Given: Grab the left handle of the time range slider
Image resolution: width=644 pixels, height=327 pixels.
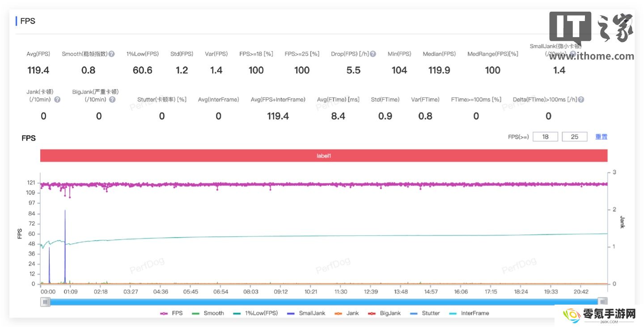Looking at the screenshot, I should coord(45,302).
